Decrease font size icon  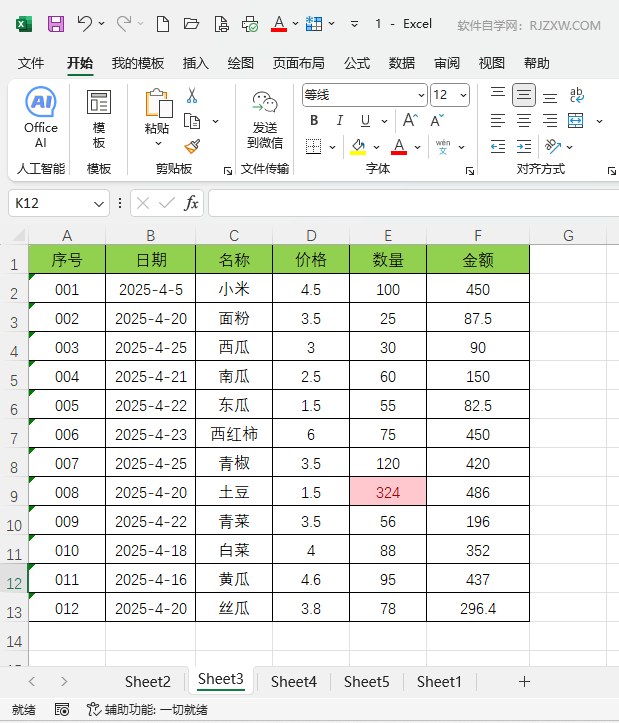tap(437, 121)
